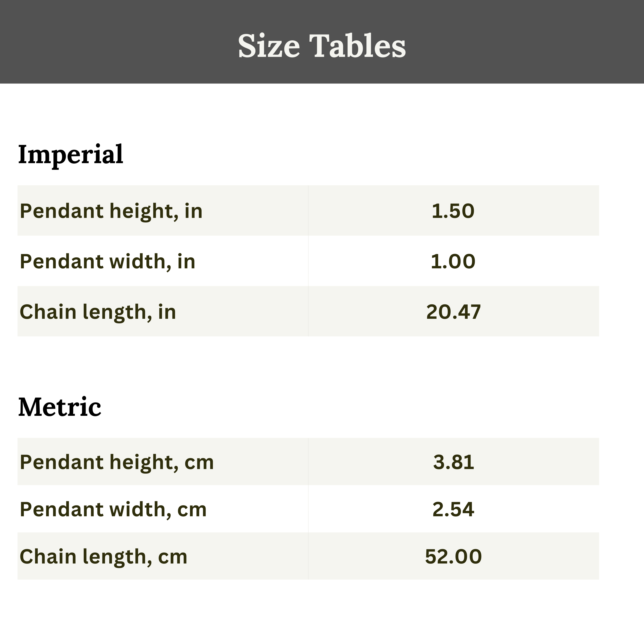Click the dark gray header banner
This screenshot has height=644, width=644.
point(100,42)
